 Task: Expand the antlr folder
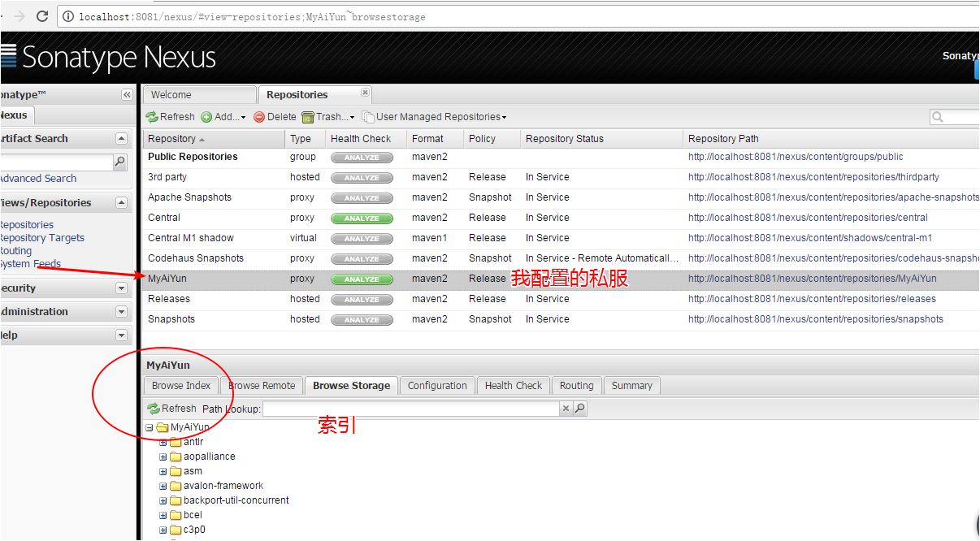click(x=163, y=443)
